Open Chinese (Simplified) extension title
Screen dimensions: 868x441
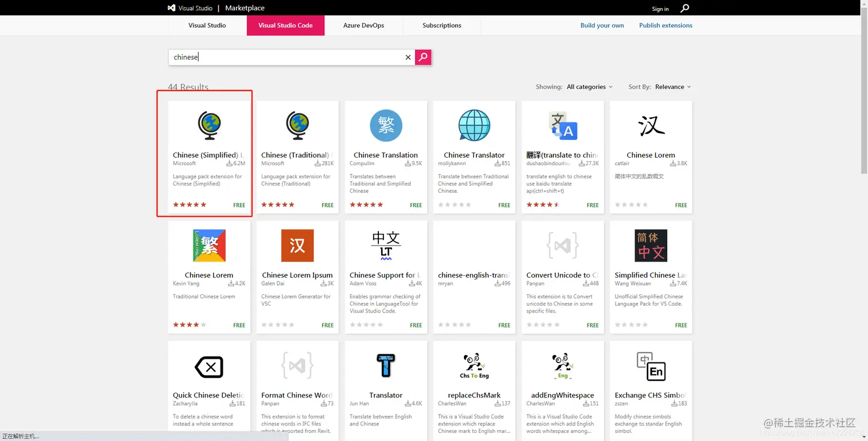pos(208,155)
